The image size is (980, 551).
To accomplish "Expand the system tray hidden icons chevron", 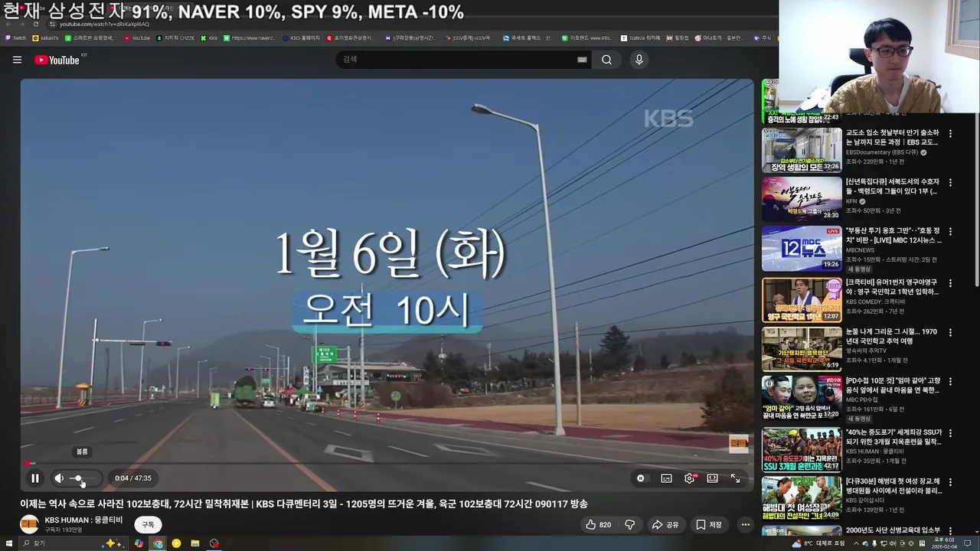I will [x=857, y=543].
